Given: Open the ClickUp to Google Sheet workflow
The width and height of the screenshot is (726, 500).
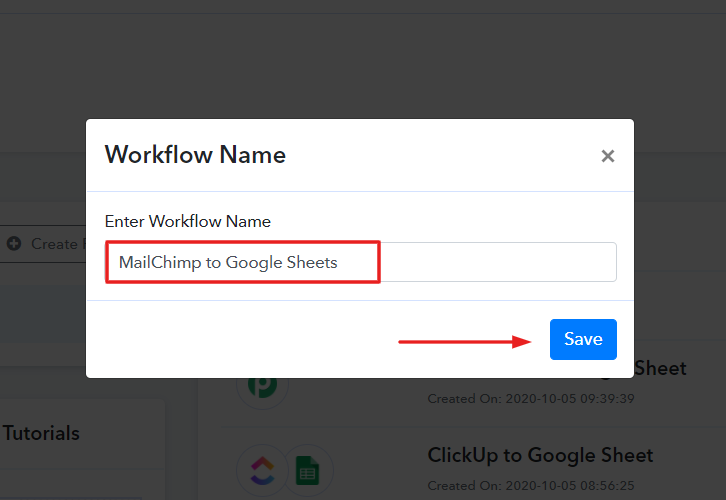Looking at the screenshot, I should pos(540,455).
